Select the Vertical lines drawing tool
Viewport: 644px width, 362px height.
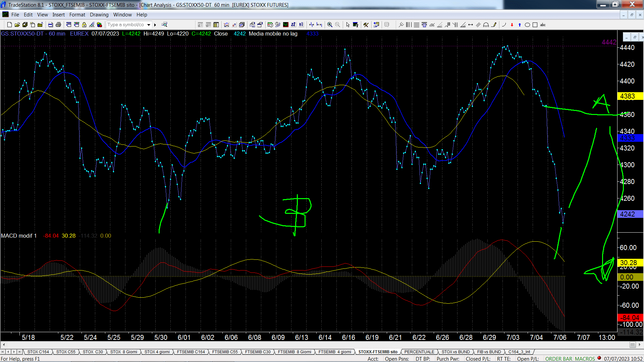pos(409,25)
